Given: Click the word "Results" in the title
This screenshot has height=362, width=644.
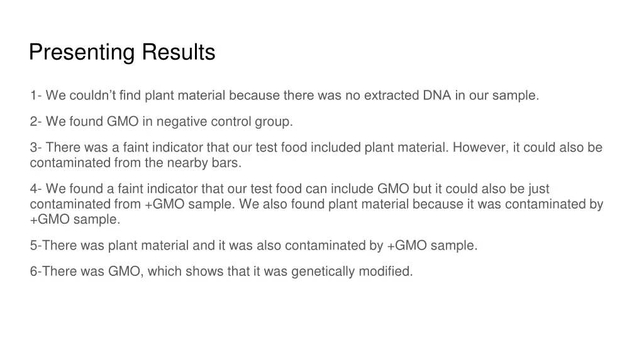Looking at the screenshot, I should pos(178,52).
